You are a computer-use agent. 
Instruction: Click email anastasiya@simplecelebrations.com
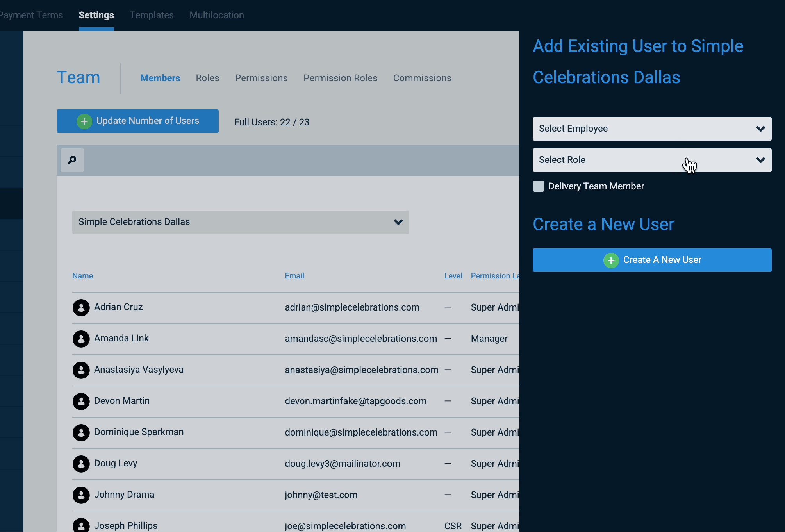pyautogui.click(x=362, y=370)
